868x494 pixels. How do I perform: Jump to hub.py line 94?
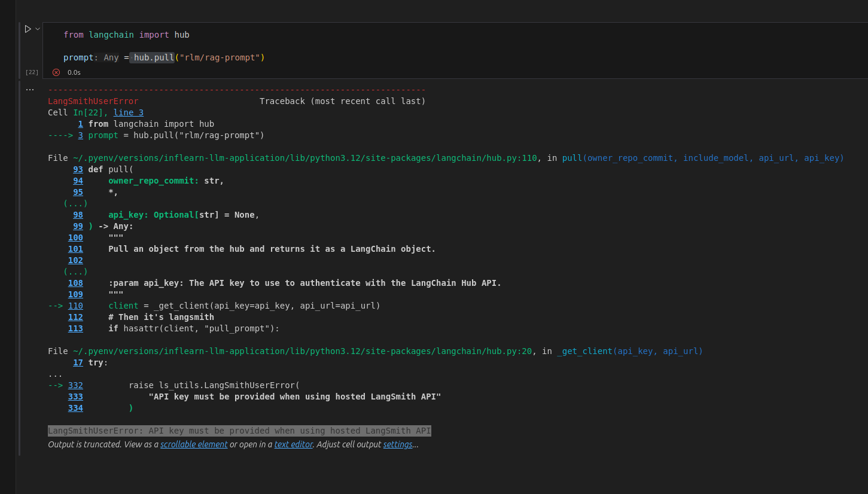(78, 181)
